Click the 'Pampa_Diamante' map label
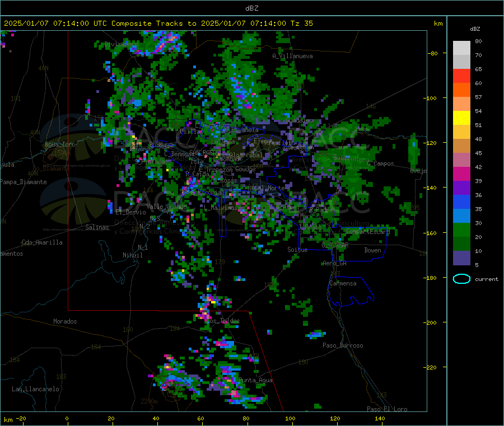Image resolution: width=504 pixels, height=426 pixels. (x=24, y=182)
